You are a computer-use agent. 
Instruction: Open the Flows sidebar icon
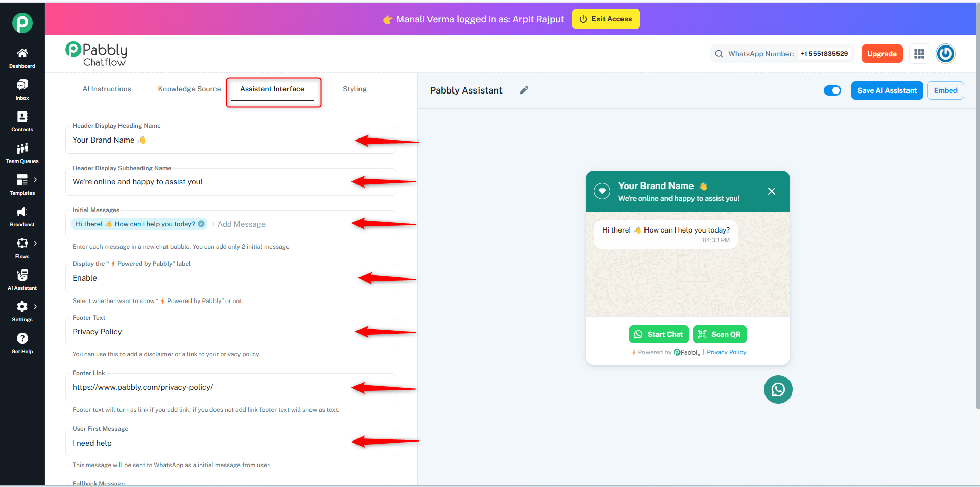click(x=22, y=243)
